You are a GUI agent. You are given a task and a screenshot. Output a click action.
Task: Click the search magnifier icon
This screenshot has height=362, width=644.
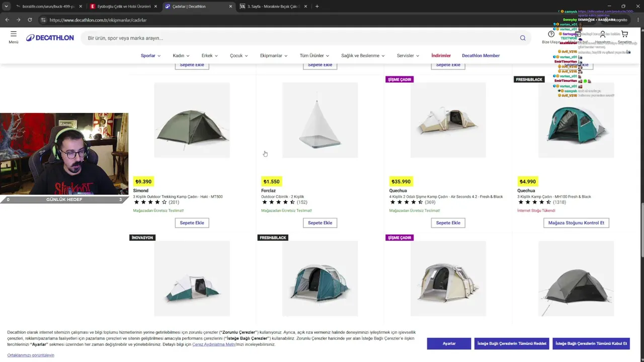(x=523, y=38)
